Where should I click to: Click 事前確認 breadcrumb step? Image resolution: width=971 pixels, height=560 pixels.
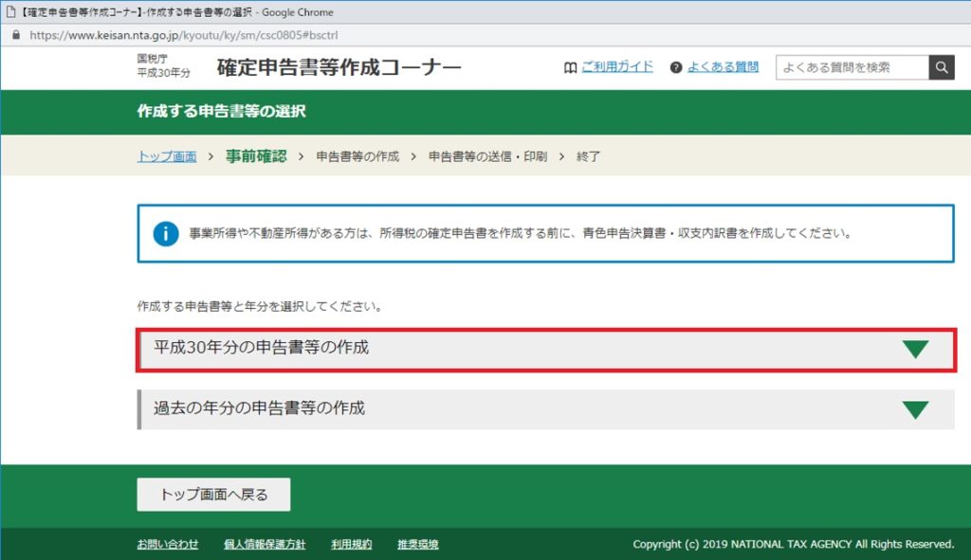256,156
